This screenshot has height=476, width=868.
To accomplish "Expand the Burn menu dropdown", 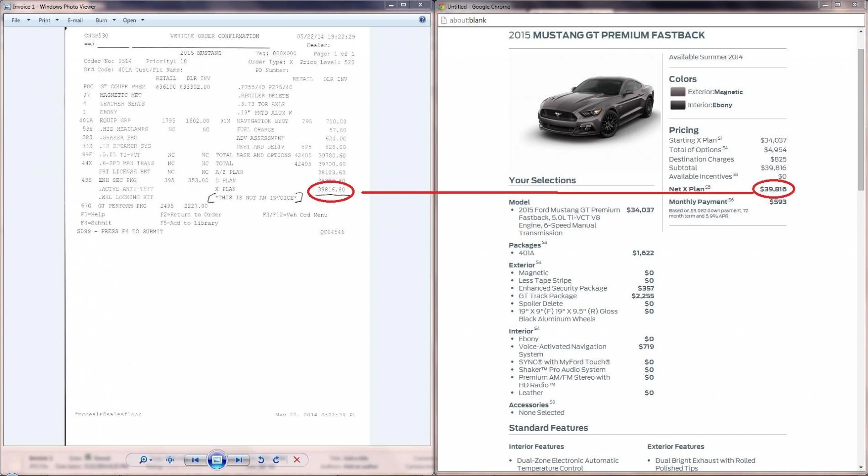I will (x=106, y=20).
